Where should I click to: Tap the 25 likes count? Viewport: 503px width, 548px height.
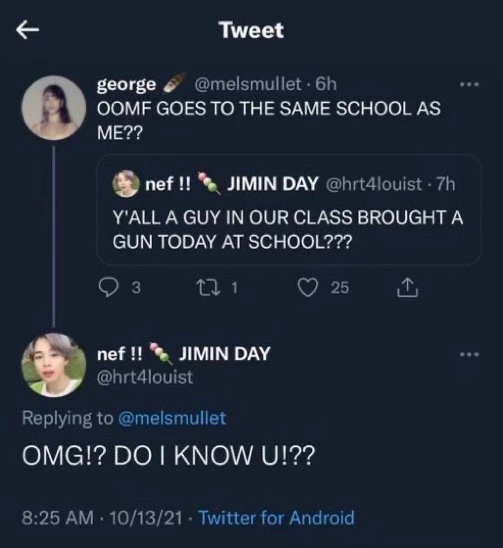coord(340,288)
